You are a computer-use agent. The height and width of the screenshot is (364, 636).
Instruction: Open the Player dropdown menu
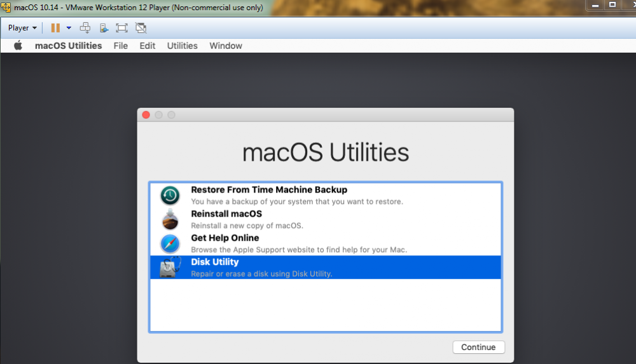[x=22, y=27]
